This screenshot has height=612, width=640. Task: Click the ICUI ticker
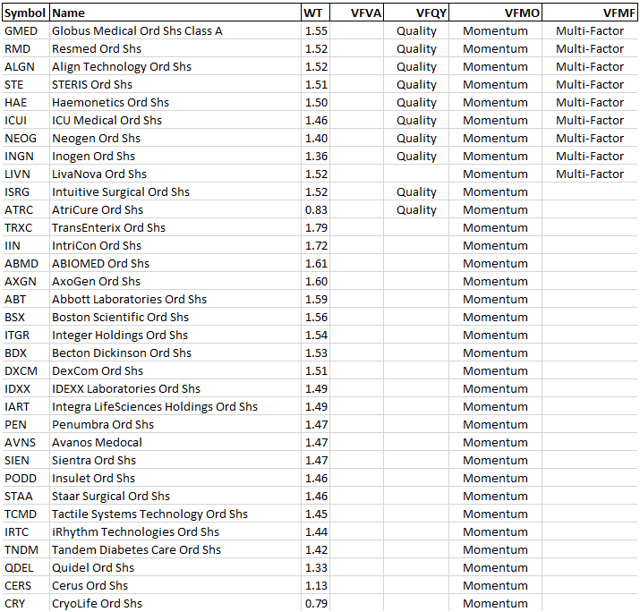coord(25,121)
